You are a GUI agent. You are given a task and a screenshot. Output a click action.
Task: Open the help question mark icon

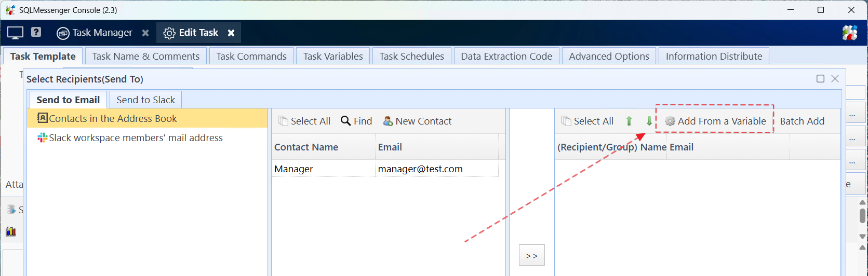[x=36, y=32]
